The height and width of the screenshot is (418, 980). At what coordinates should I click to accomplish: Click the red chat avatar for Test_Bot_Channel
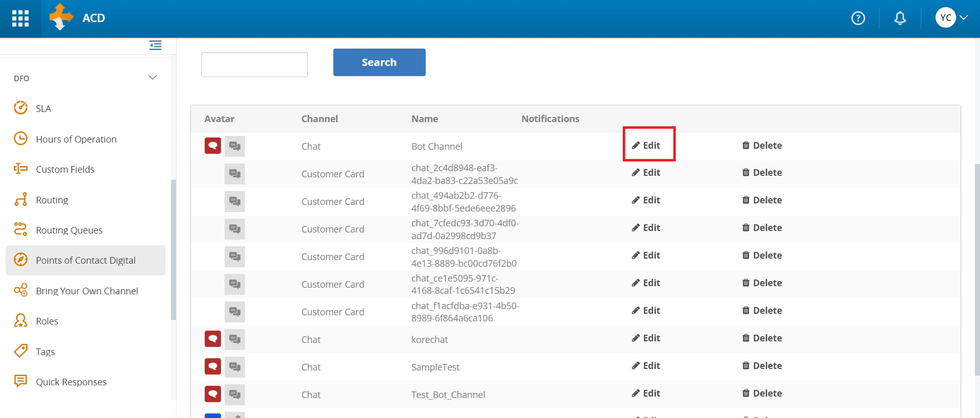click(x=213, y=394)
